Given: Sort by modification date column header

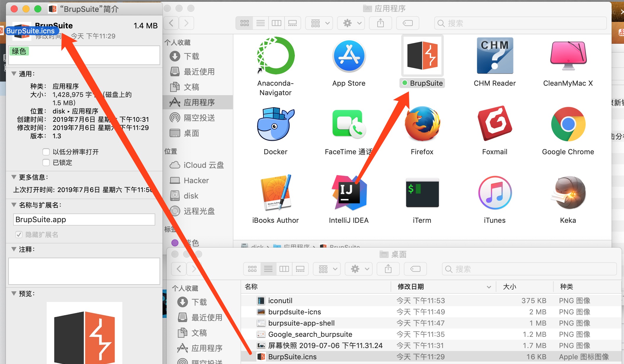Looking at the screenshot, I should [x=411, y=287].
